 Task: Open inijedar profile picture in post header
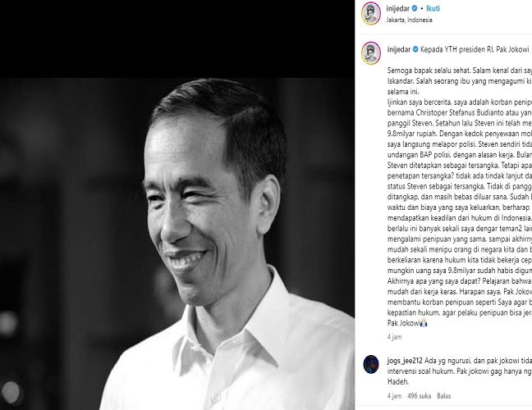tap(371, 14)
